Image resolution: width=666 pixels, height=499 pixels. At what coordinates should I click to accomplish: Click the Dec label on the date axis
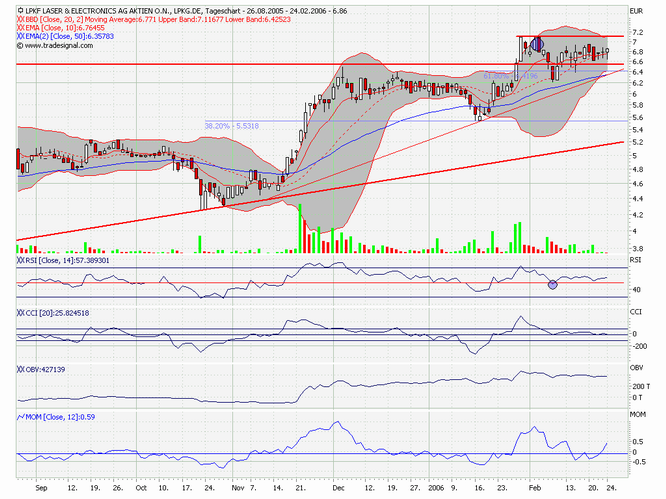pos(338,488)
